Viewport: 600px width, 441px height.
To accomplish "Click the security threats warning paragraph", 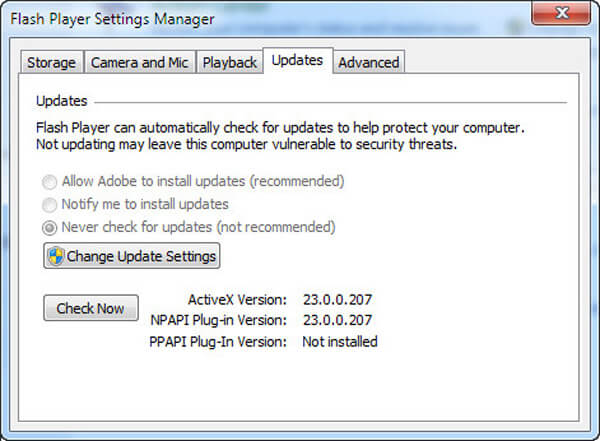I will click(280, 136).
